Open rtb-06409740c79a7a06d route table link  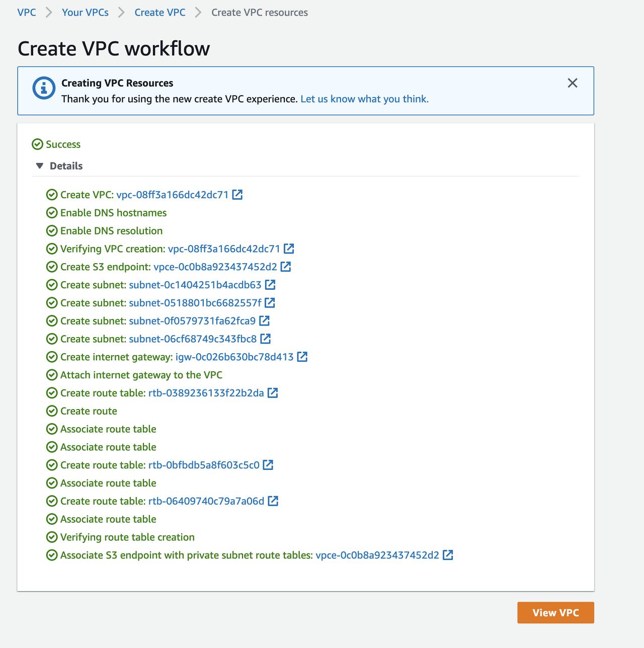[x=206, y=501]
